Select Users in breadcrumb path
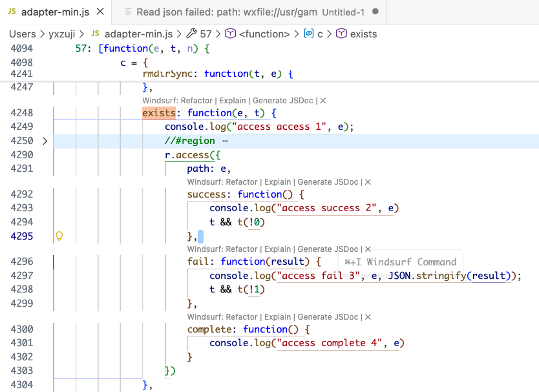 (23, 34)
